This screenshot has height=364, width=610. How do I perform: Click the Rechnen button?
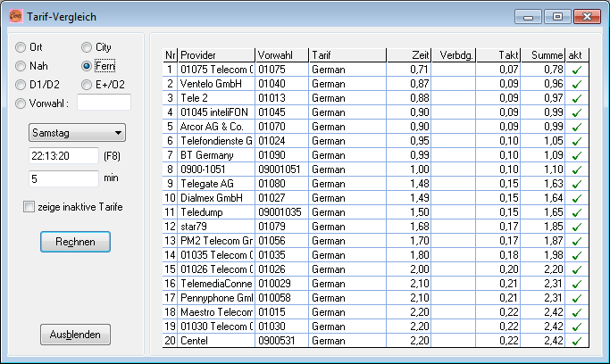point(75,242)
